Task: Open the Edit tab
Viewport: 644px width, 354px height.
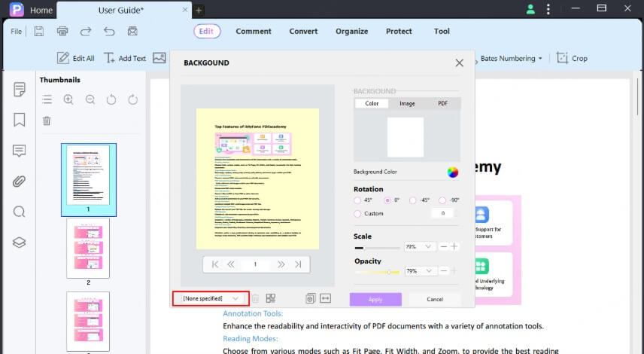Action: click(x=207, y=31)
